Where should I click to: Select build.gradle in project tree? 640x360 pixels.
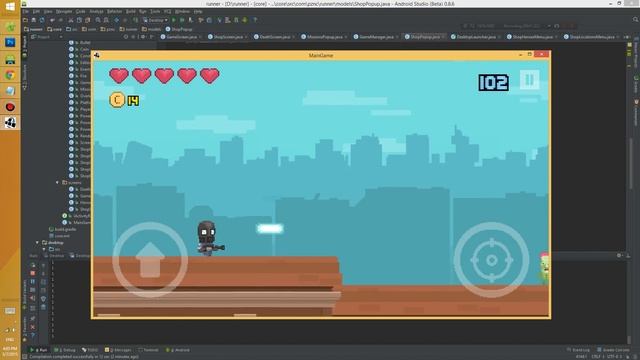point(62,229)
